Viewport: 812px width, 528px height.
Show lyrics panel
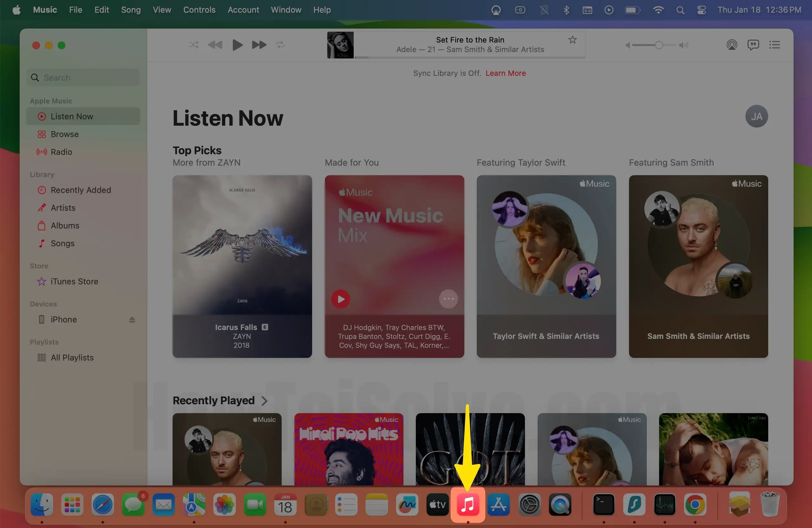point(753,45)
